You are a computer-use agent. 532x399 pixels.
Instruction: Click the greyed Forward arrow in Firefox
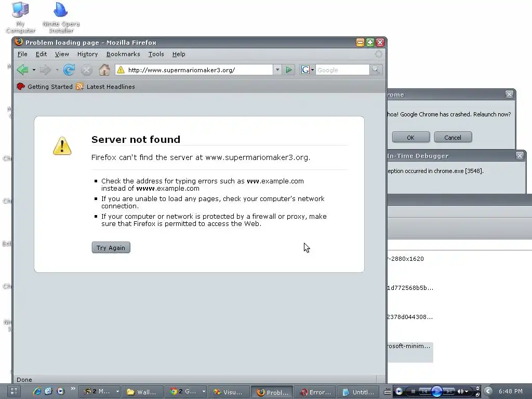coord(45,70)
